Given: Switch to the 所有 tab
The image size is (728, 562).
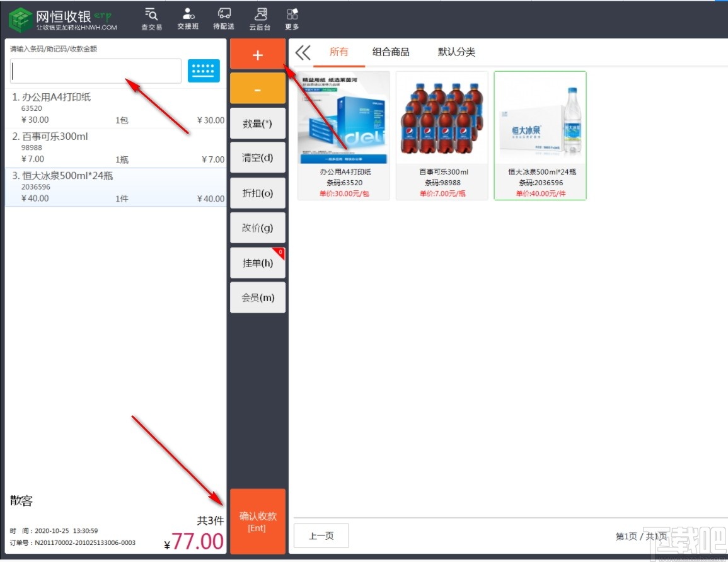Looking at the screenshot, I should click(x=339, y=52).
